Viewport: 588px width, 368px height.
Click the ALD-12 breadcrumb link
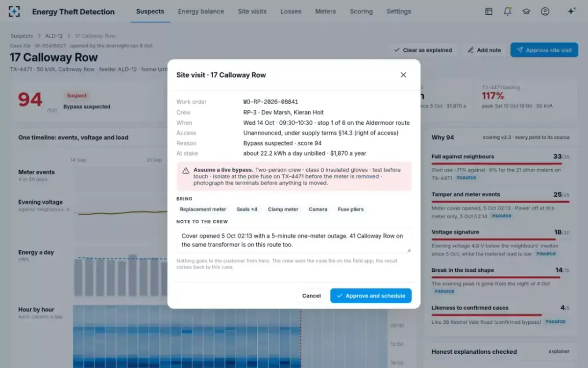(53, 36)
